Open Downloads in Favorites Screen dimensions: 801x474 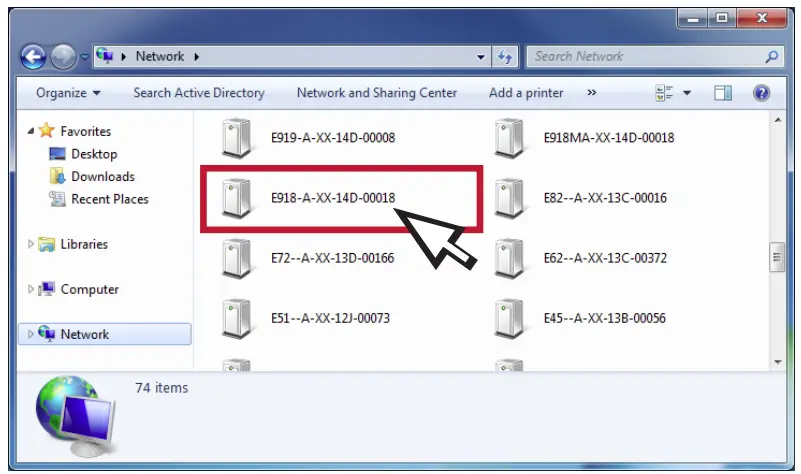point(103,176)
